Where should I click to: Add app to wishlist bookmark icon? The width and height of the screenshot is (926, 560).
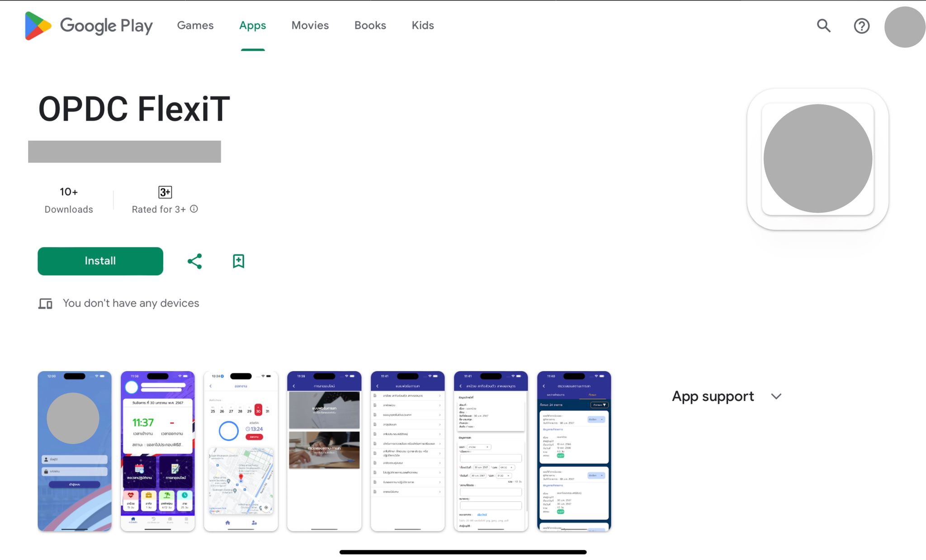pos(238,261)
